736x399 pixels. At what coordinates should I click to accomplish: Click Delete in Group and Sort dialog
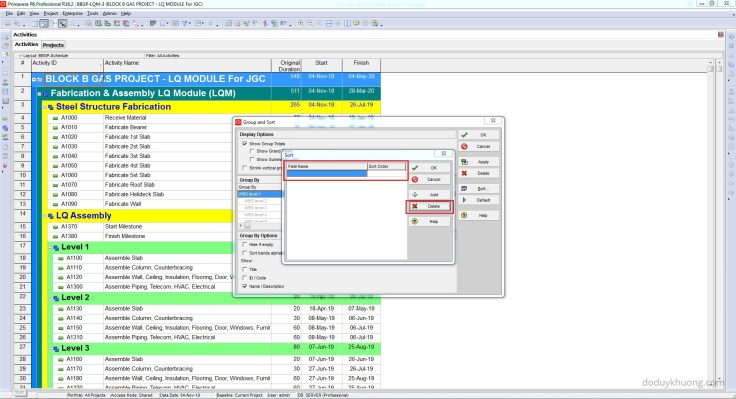point(479,173)
